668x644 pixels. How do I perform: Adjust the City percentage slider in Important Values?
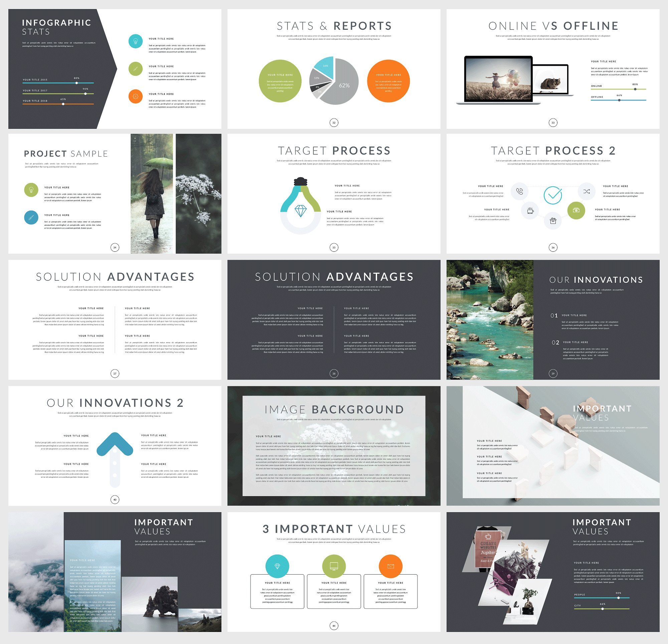pos(604,611)
